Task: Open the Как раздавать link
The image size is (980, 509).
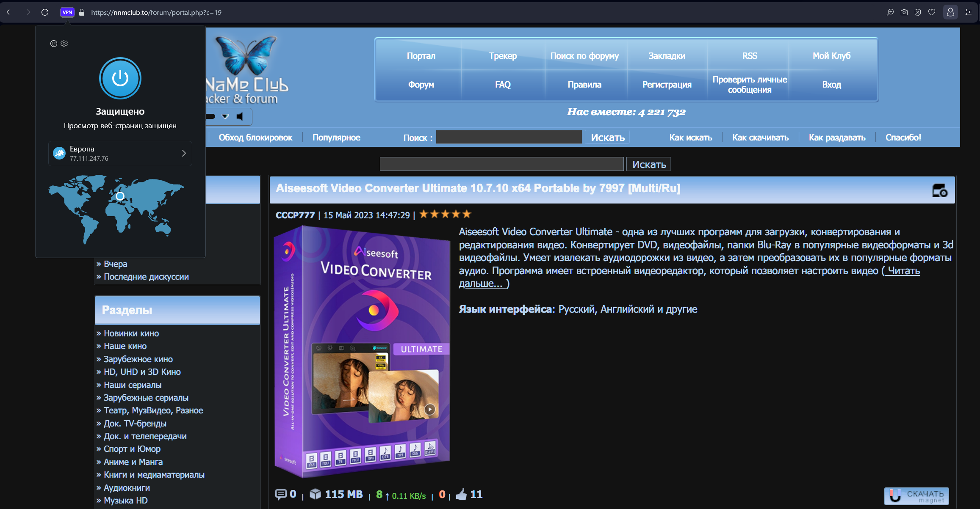Action: click(837, 138)
